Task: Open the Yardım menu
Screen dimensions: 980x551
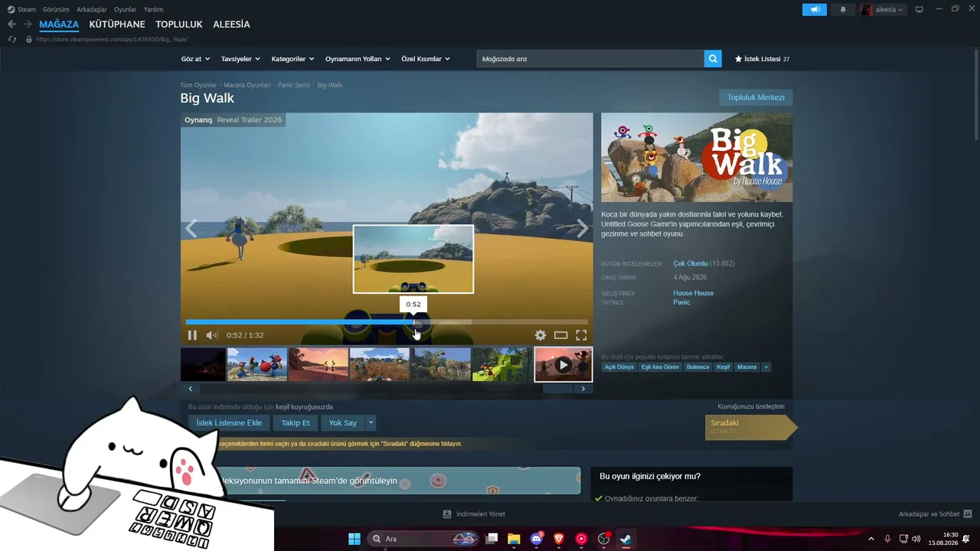Action: (x=153, y=9)
